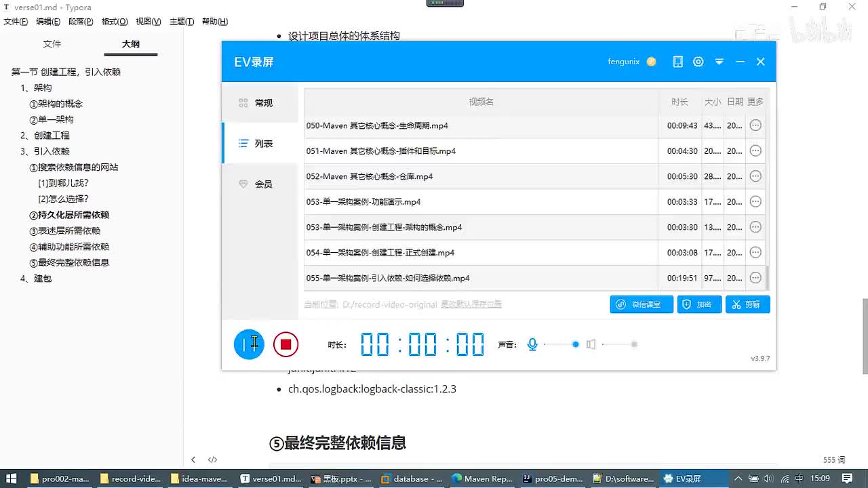This screenshot has height=488, width=868.
Task: Switch to pro05-dem IntelliJ taskbar item
Action: 553,479
